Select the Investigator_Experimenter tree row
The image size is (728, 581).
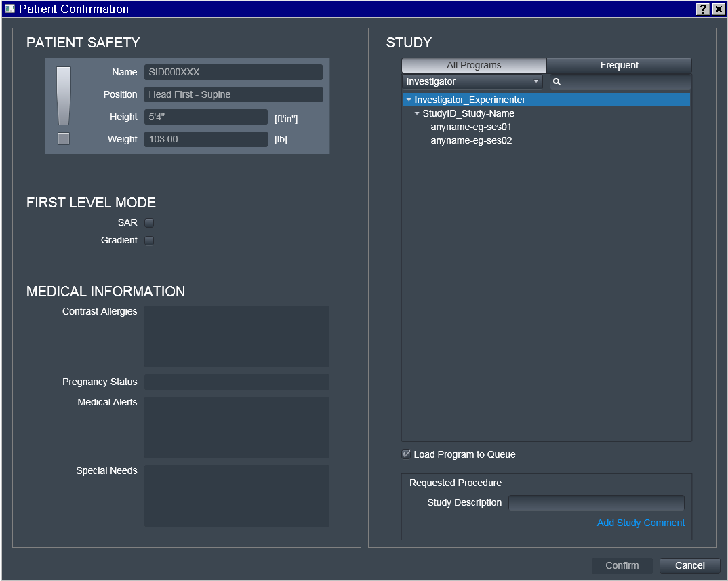point(546,100)
